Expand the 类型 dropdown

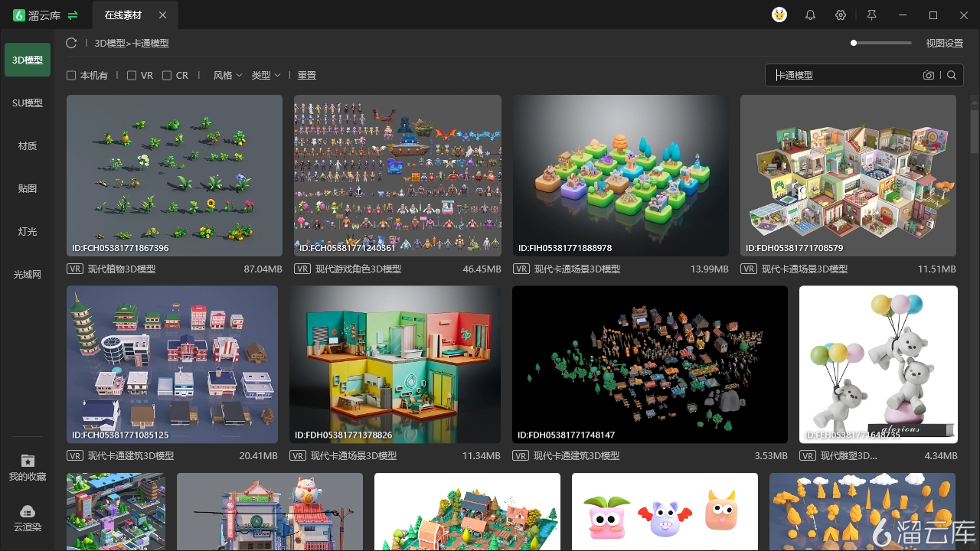tap(266, 76)
